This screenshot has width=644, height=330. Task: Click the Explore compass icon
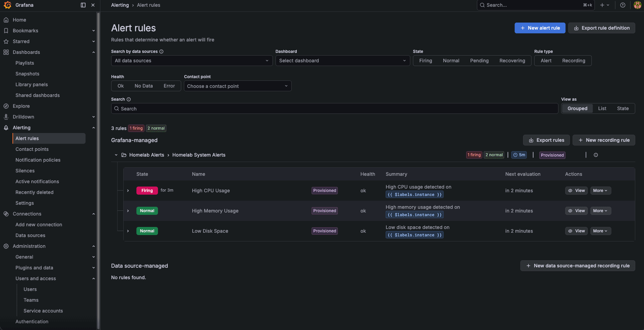tap(6, 106)
